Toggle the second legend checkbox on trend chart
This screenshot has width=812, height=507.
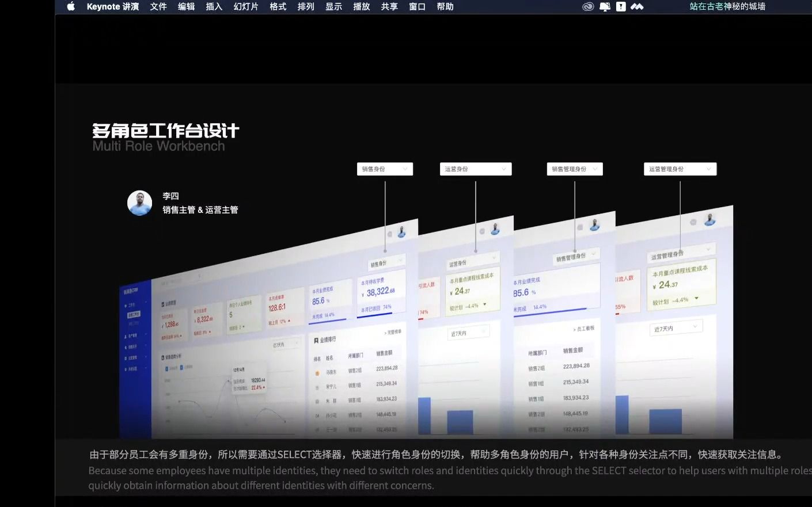[181, 368]
